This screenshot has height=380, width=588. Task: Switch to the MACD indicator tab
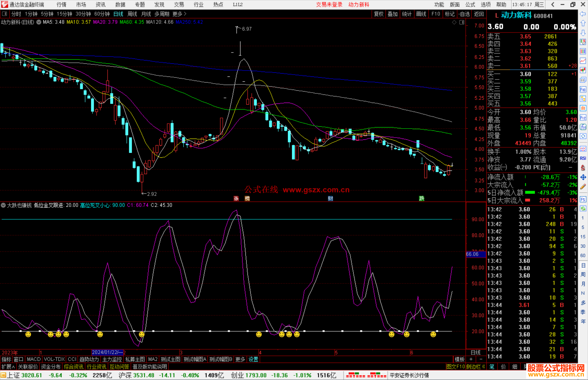[x=33, y=359]
